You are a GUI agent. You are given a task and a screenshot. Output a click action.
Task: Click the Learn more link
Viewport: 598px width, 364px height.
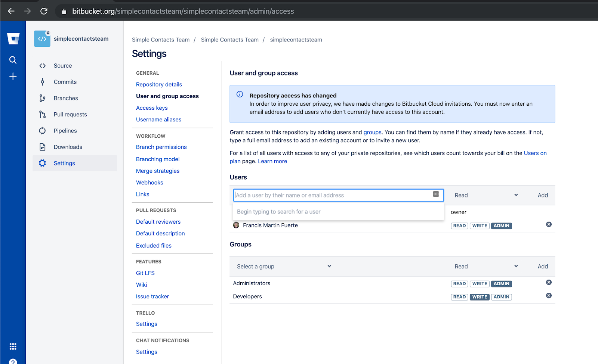pos(272,161)
